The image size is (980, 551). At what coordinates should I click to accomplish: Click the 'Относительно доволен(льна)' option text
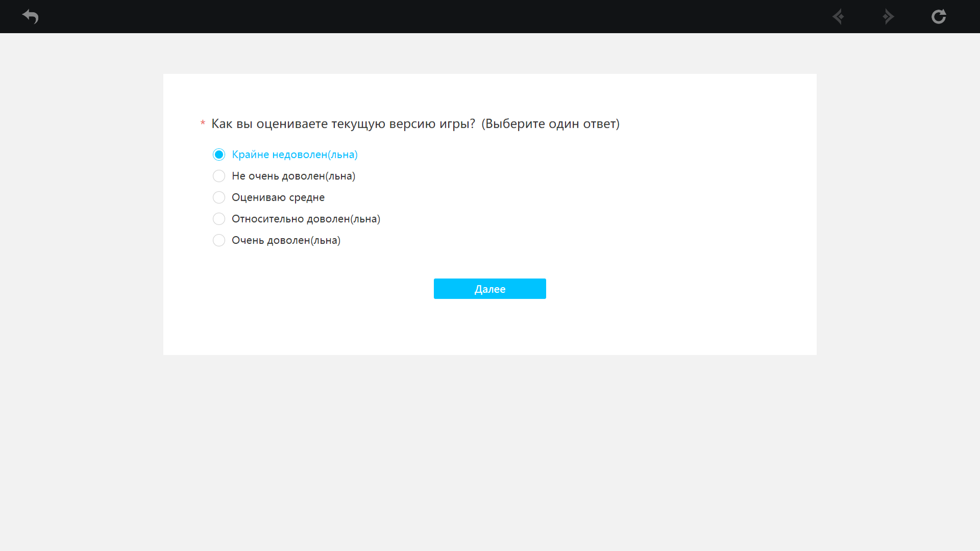[x=306, y=219]
